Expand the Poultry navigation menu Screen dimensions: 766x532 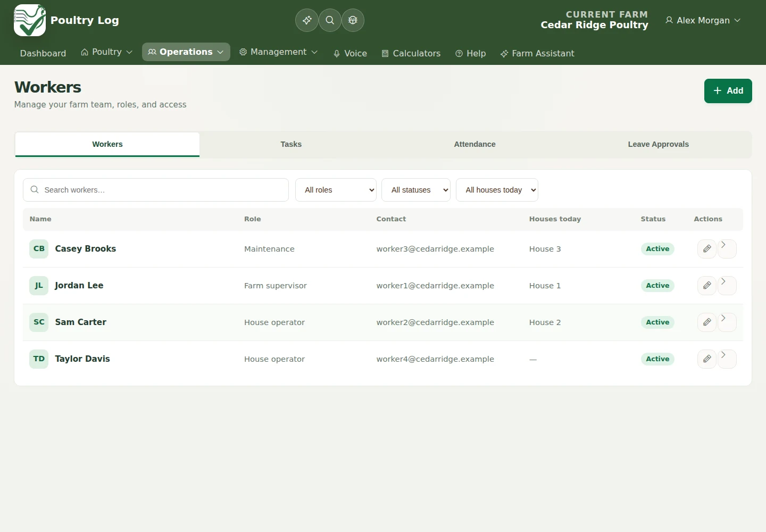tap(106, 52)
